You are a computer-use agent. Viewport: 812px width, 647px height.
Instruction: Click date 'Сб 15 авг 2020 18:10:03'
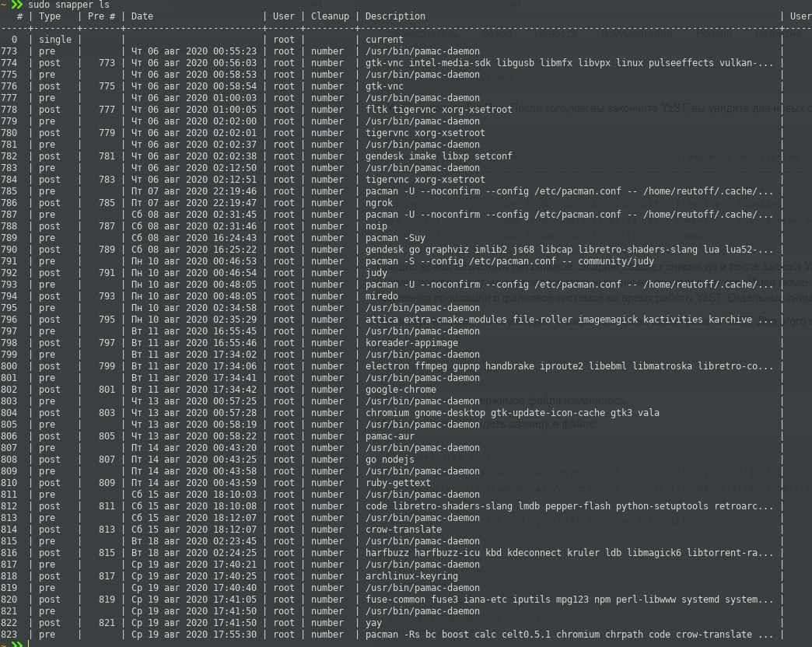194,495
